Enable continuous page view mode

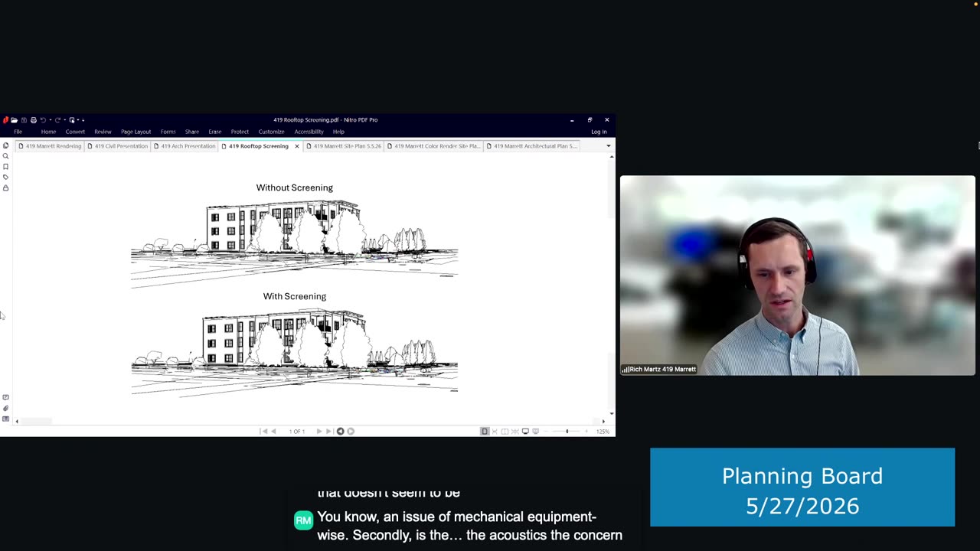click(495, 431)
